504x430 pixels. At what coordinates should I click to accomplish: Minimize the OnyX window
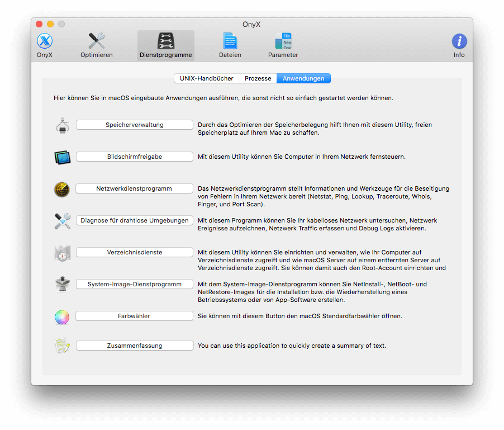tap(50, 24)
